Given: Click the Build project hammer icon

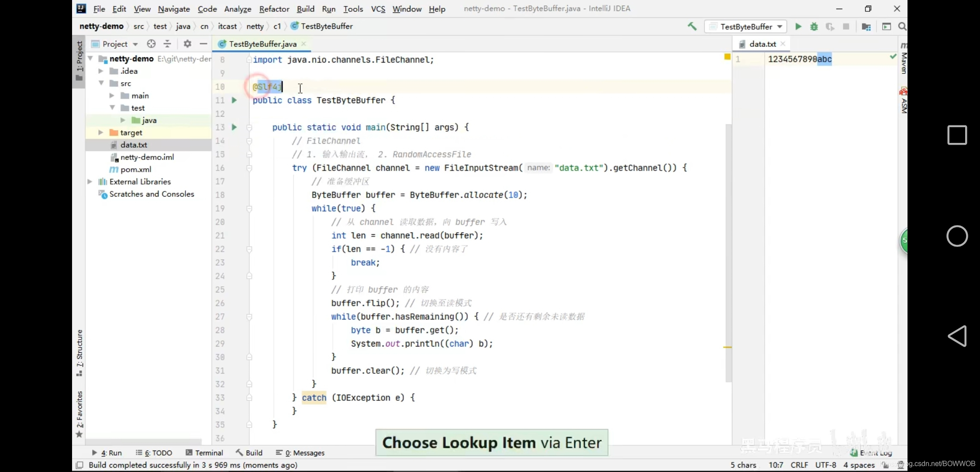Looking at the screenshot, I should 692,26.
